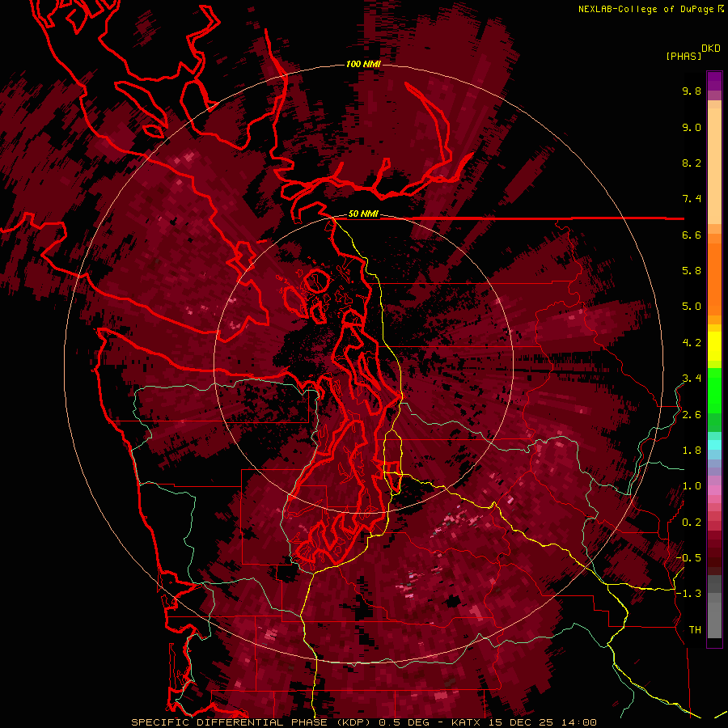
Task: Click the -0.5 legend value
Action: [x=688, y=558]
